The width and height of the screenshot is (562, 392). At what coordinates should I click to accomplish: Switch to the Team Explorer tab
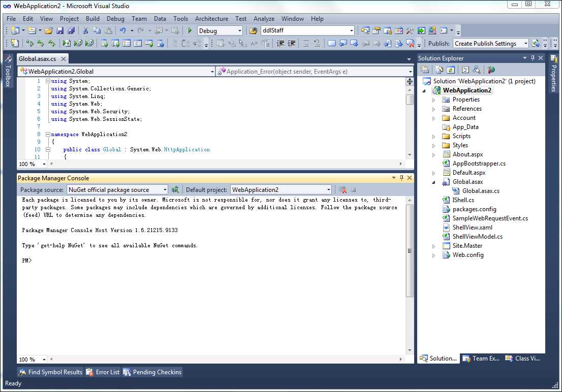[x=481, y=358]
